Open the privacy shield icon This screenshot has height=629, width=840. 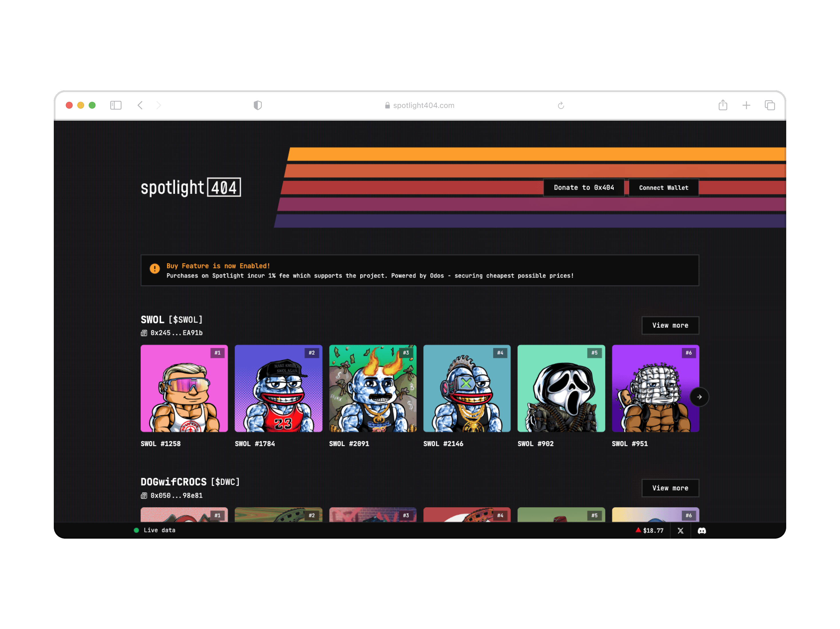coord(257,105)
